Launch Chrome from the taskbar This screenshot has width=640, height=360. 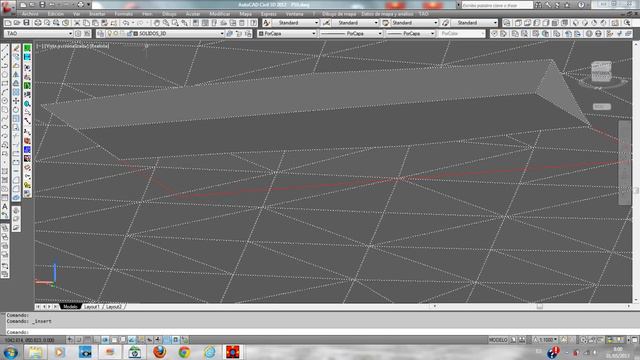coord(184,352)
